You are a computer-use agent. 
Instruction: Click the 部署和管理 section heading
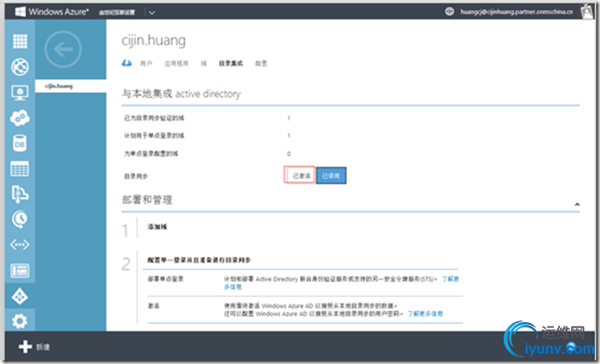[147, 199]
